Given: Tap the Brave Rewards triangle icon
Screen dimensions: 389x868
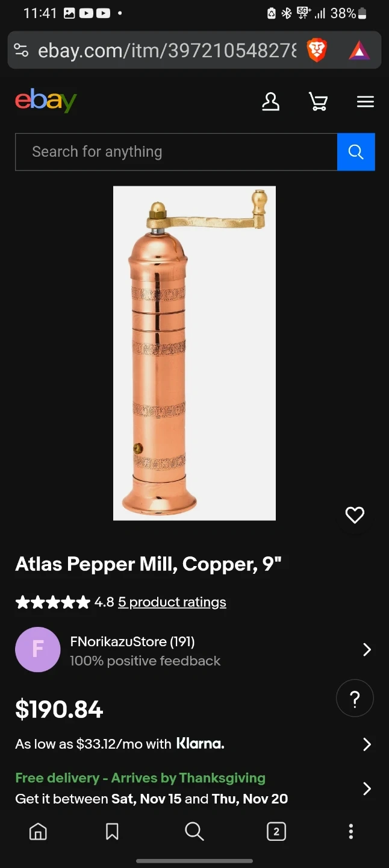Looking at the screenshot, I should click(x=359, y=51).
